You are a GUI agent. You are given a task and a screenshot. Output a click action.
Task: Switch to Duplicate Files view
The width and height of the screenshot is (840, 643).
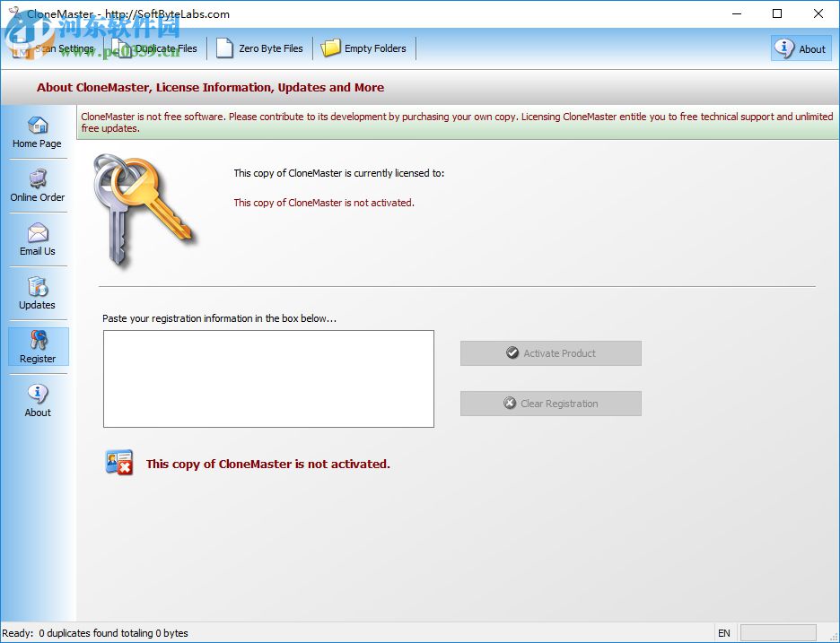coord(155,48)
